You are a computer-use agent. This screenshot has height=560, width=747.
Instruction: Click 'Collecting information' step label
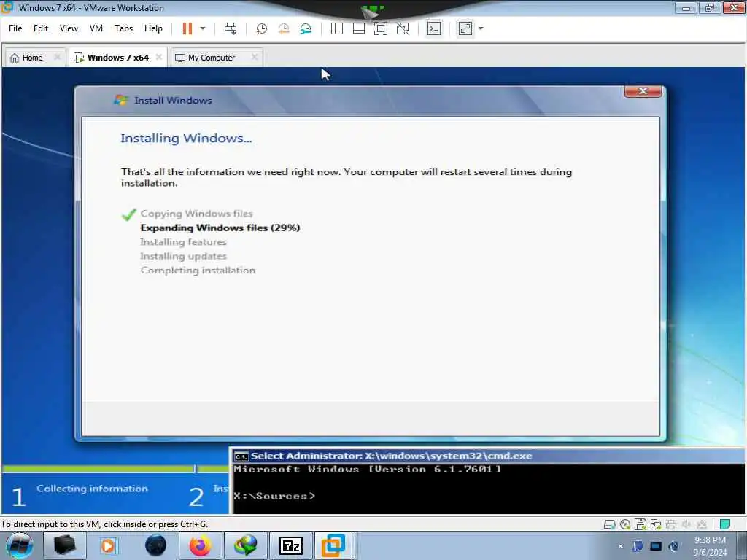93,489
